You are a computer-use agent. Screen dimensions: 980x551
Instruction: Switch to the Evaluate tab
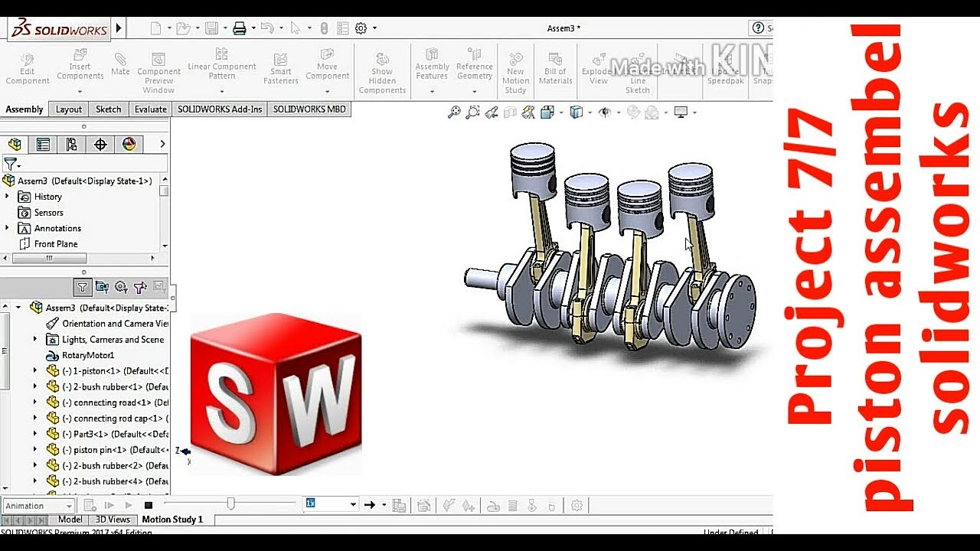coord(151,109)
